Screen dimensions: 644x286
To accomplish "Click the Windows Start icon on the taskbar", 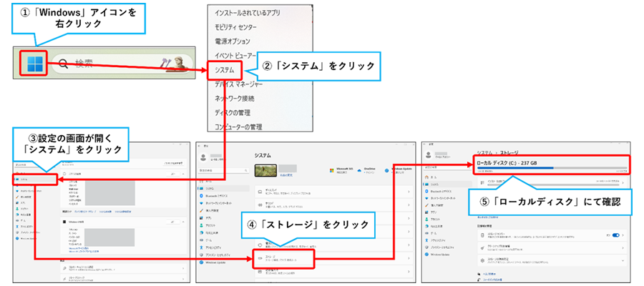I will click(x=34, y=63).
